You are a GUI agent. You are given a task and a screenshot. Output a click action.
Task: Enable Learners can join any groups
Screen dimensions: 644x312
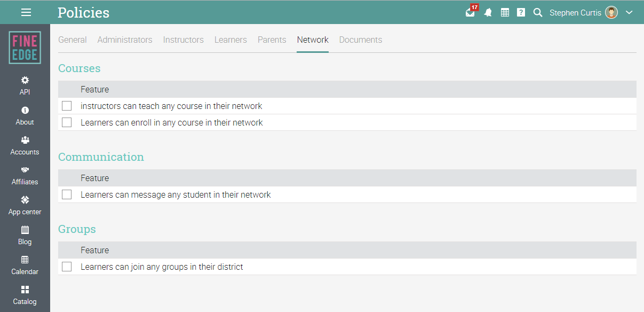coord(67,267)
